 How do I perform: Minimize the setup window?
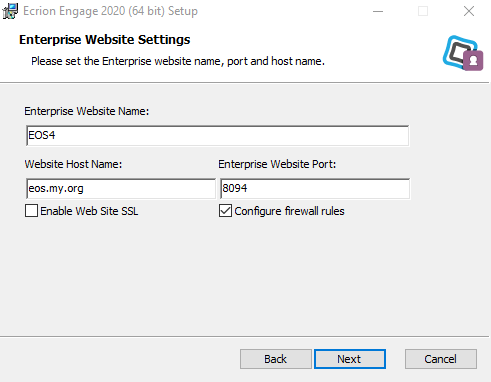coord(378,11)
